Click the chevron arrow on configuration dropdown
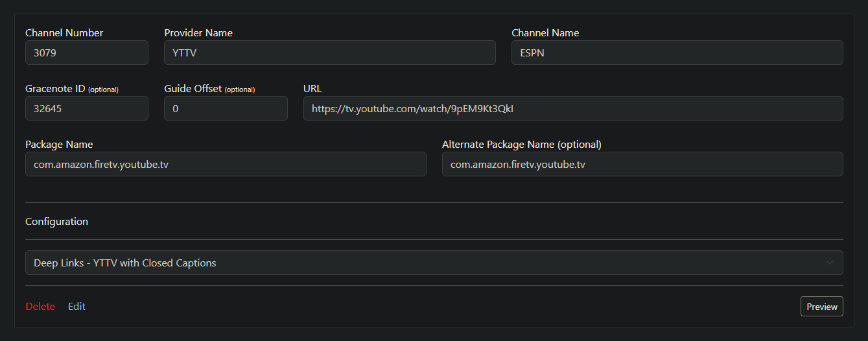 click(830, 263)
